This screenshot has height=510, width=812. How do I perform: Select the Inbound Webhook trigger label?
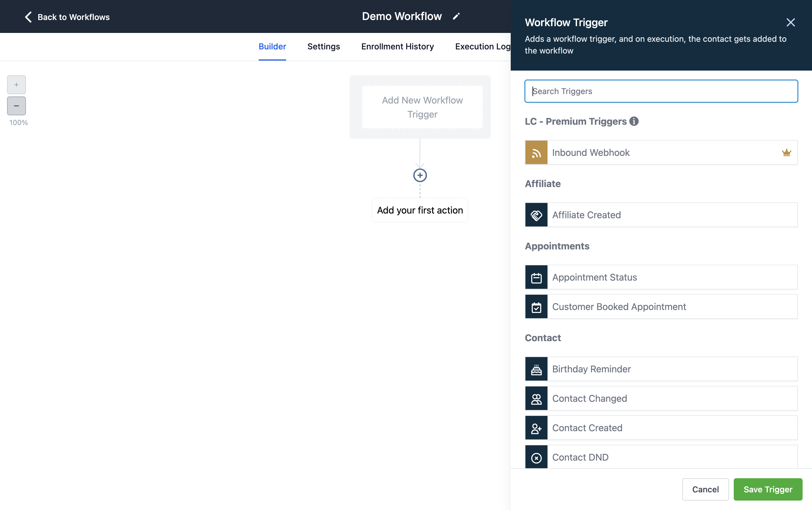coord(591,153)
